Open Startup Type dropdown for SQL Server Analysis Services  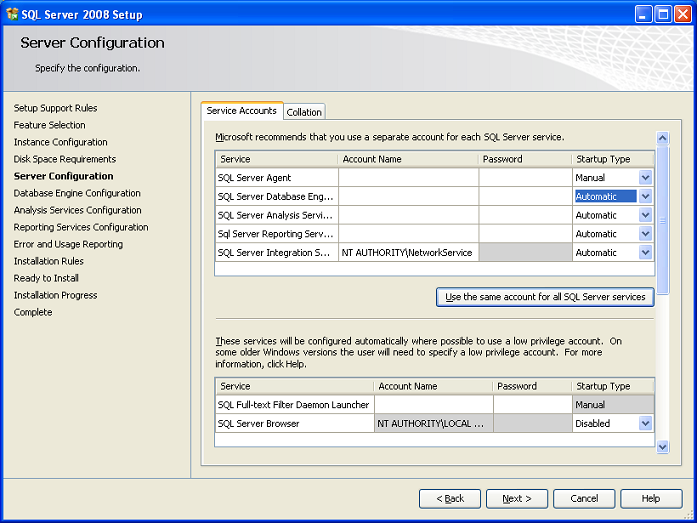click(645, 215)
